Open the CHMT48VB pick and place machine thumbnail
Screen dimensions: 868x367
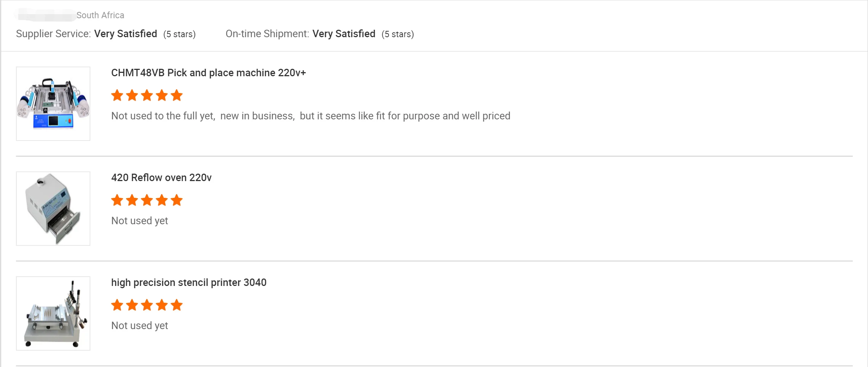(x=53, y=104)
